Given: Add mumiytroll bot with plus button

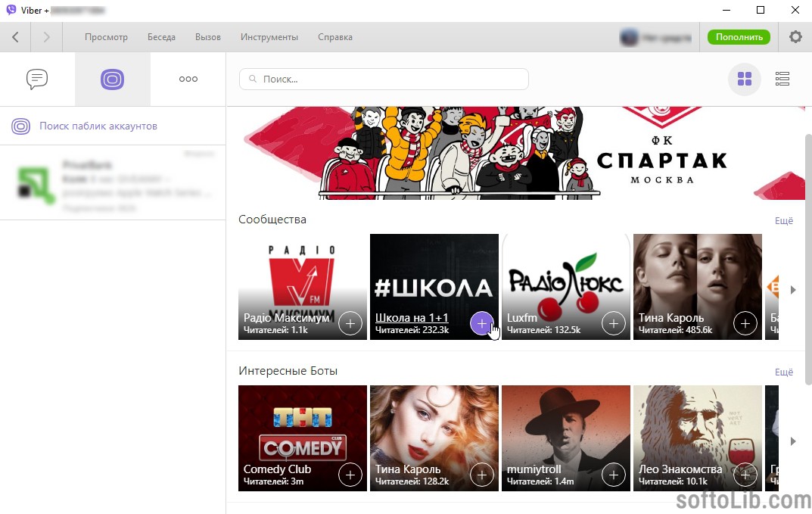Looking at the screenshot, I should (614, 475).
